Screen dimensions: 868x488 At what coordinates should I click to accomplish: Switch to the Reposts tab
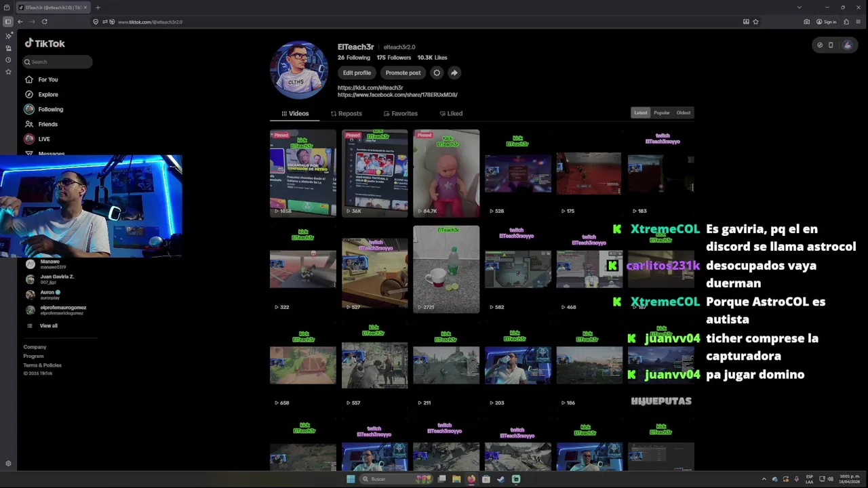(x=346, y=113)
